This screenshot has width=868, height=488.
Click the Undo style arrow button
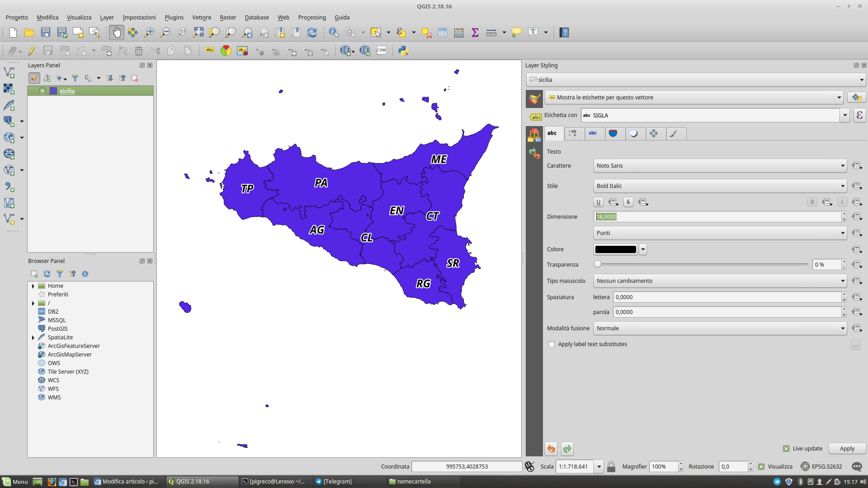(551, 449)
